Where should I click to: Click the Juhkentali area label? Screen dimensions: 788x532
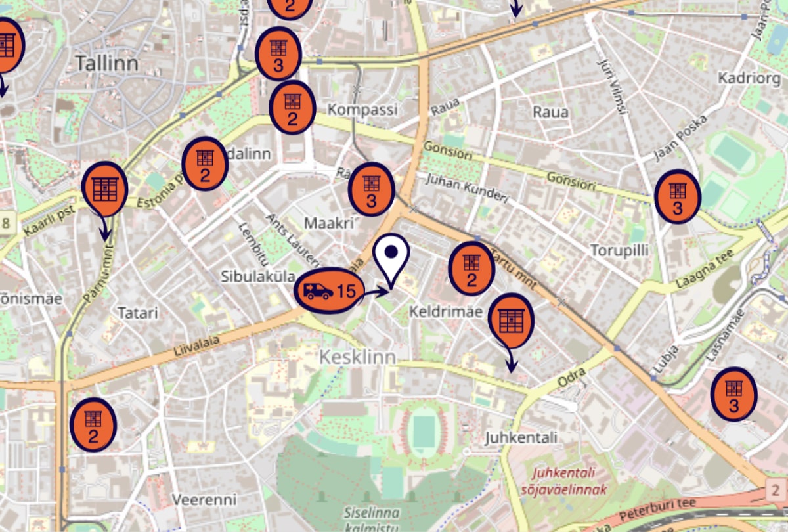point(521,437)
